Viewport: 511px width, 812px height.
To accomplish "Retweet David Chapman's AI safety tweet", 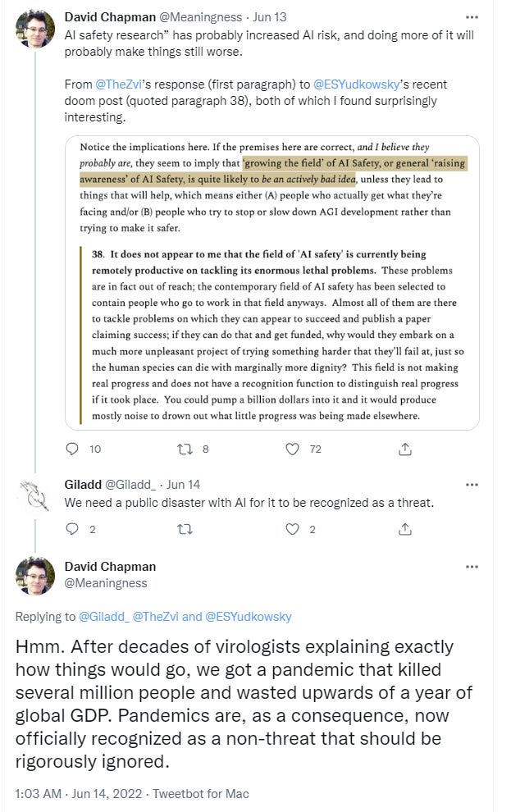I will (x=185, y=449).
